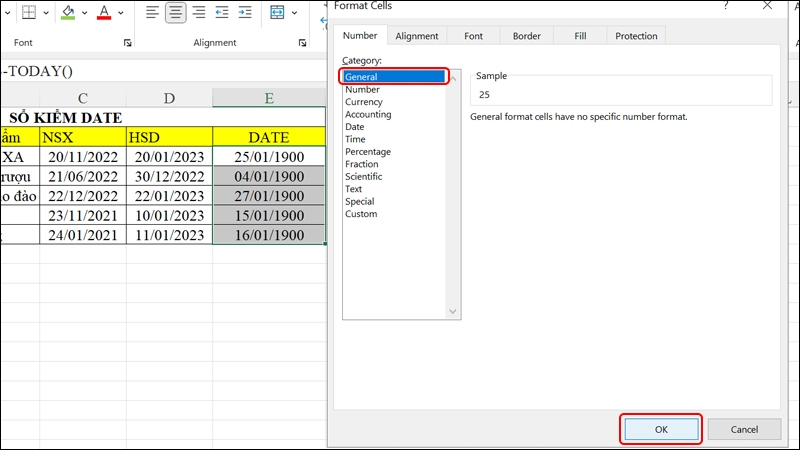Open the Borders dropdown arrow
800x450 pixels.
pos(46,13)
